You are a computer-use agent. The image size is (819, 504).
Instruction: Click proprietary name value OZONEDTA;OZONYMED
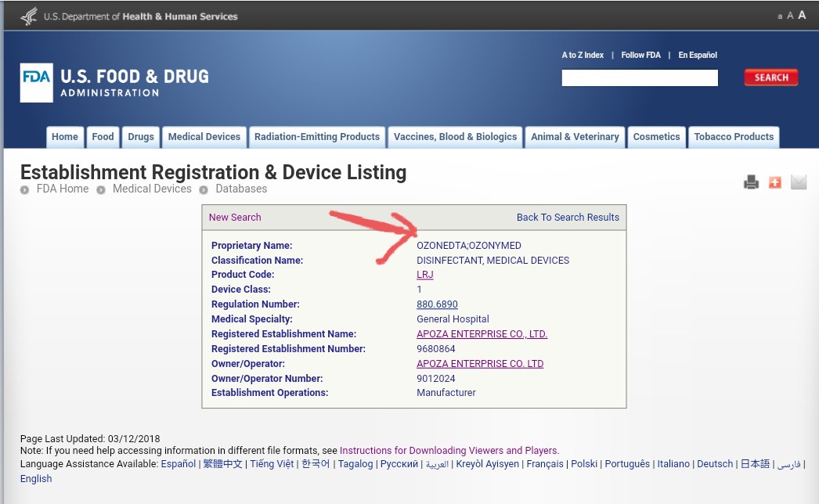click(x=469, y=246)
